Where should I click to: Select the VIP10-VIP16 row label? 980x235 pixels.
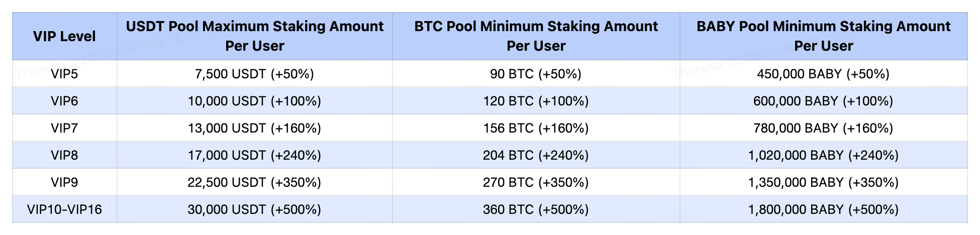point(64,209)
